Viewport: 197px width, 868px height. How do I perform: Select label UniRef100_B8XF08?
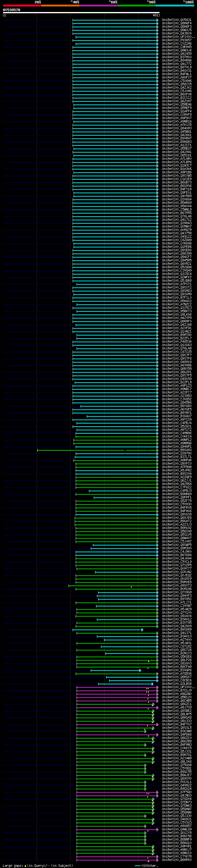176,94
